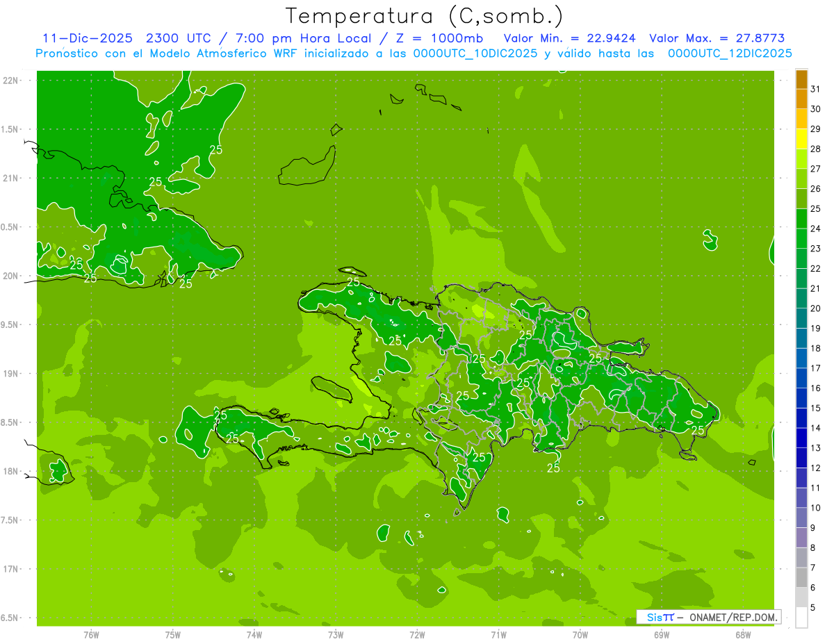Click the '26' color scale label
The width and height of the screenshot is (834, 644).
tap(816, 189)
